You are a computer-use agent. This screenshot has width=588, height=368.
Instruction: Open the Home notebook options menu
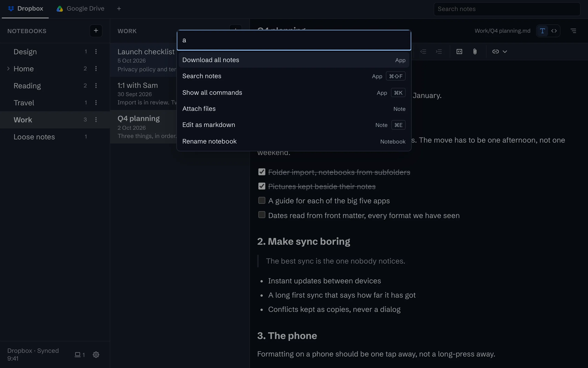96,69
